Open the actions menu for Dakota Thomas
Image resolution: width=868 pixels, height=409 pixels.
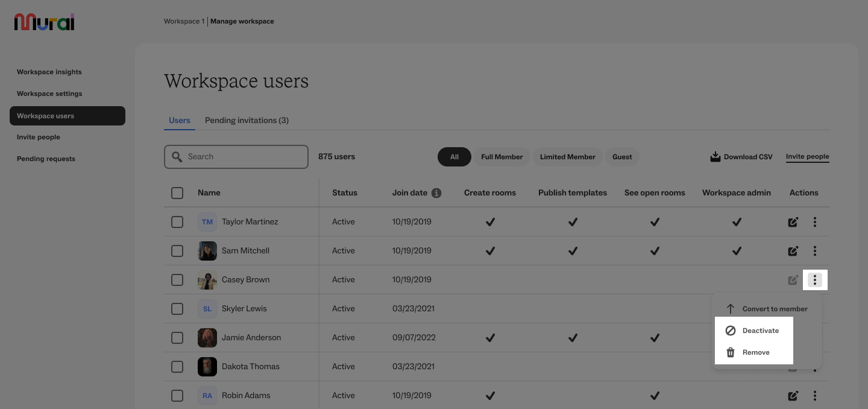click(815, 366)
